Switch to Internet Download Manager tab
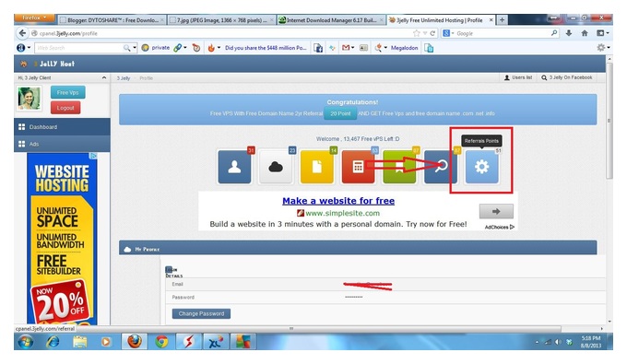The width and height of the screenshot is (627, 364). click(332, 20)
